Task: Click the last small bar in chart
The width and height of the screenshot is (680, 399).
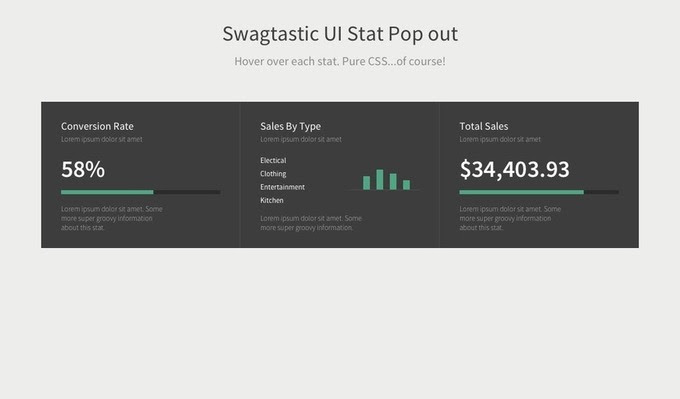Action: (406, 185)
